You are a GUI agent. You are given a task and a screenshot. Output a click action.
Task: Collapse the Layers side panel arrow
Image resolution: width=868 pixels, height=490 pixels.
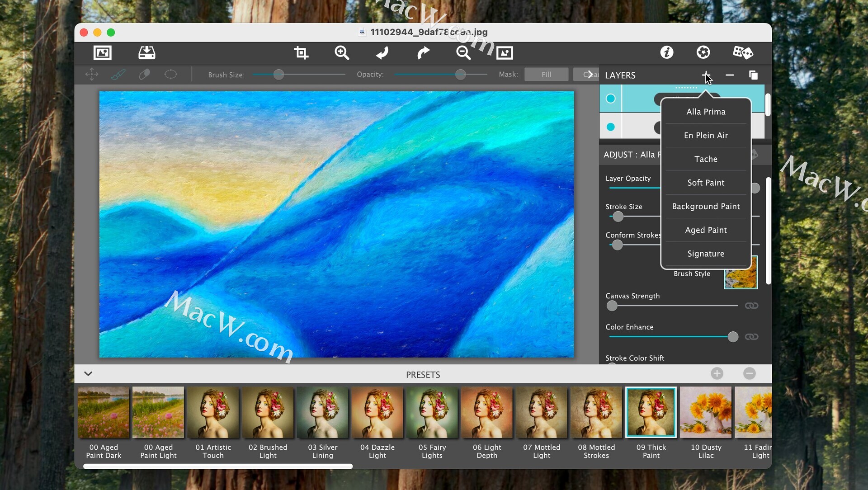(x=590, y=75)
